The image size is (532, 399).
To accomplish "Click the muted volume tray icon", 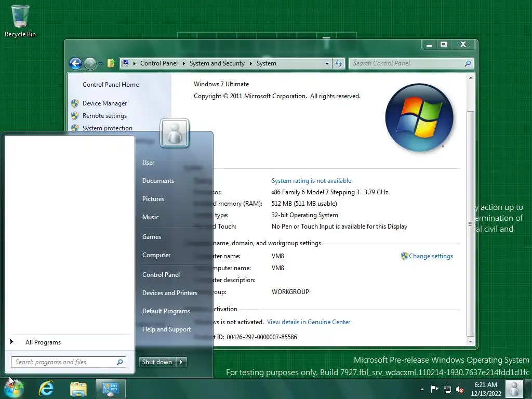I will pyautogui.click(x=460, y=389).
